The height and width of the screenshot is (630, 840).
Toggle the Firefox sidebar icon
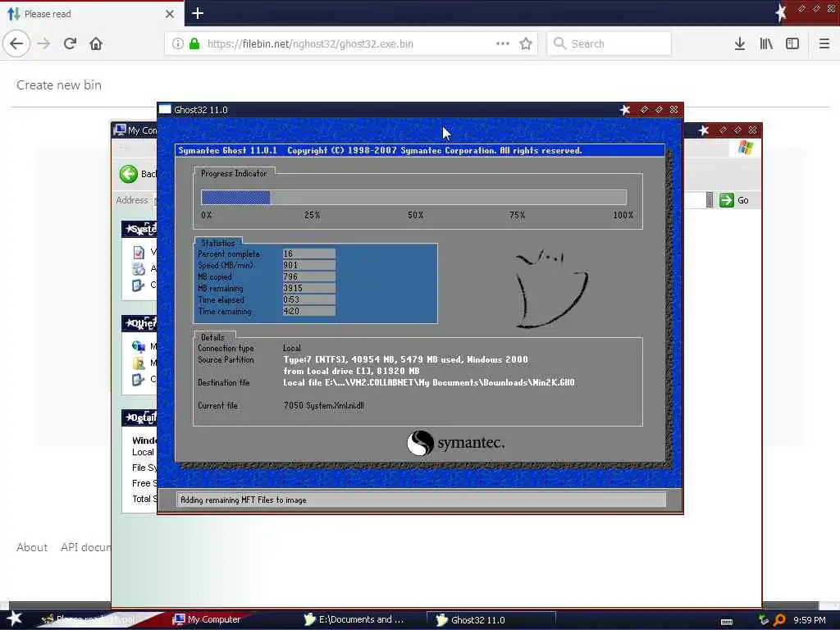click(792, 43)
